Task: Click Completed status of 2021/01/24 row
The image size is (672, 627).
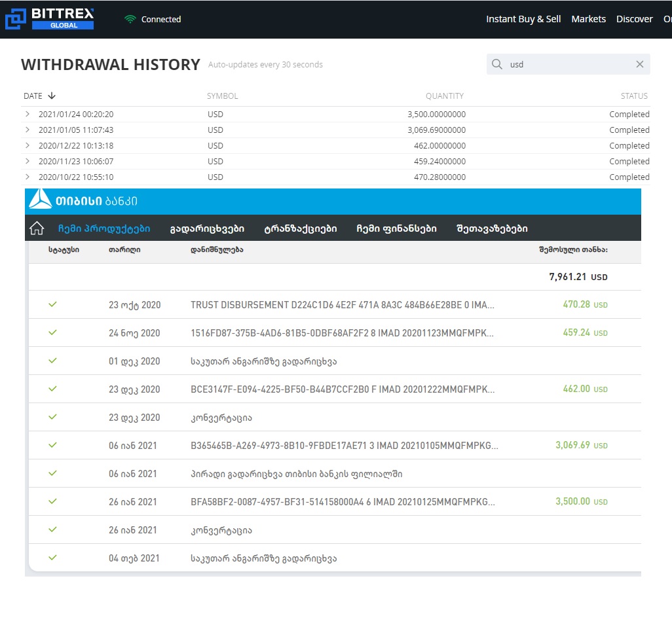Action: tap(629, 115)
